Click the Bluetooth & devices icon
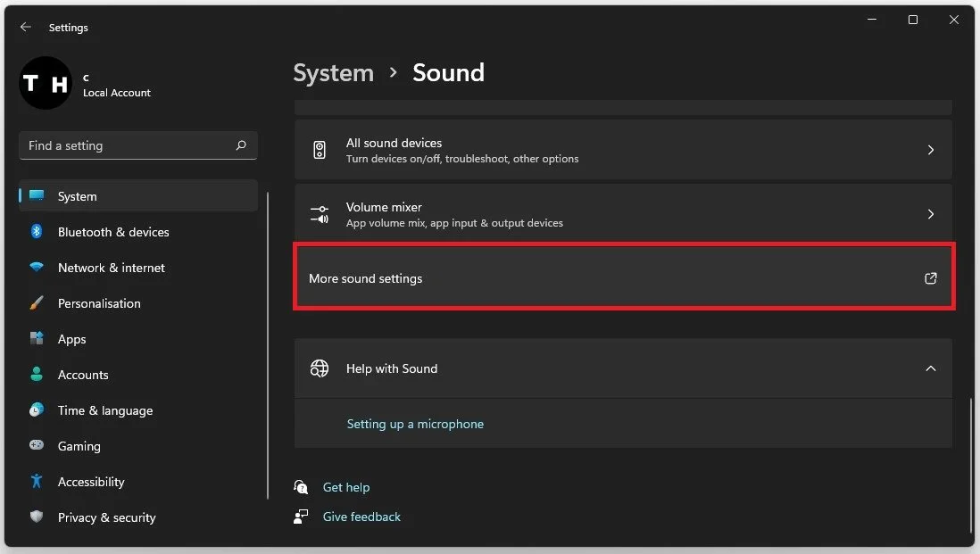The width and height of the screenshot is (980, 554). click(x=37, y=232)
